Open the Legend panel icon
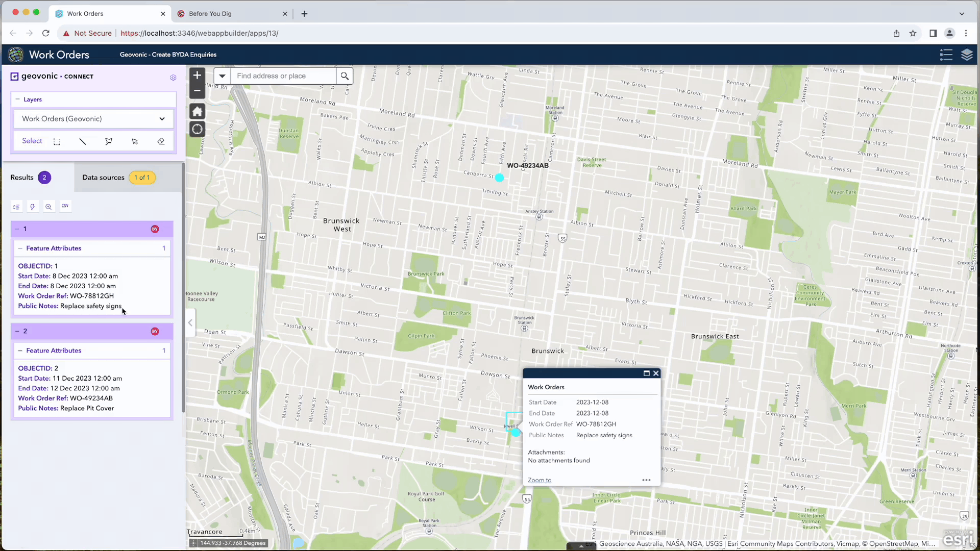 946,55
